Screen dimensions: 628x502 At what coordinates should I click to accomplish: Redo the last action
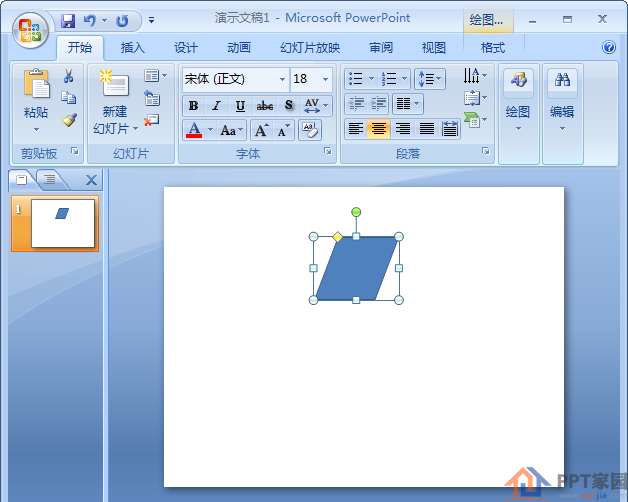tap(122, 21)
